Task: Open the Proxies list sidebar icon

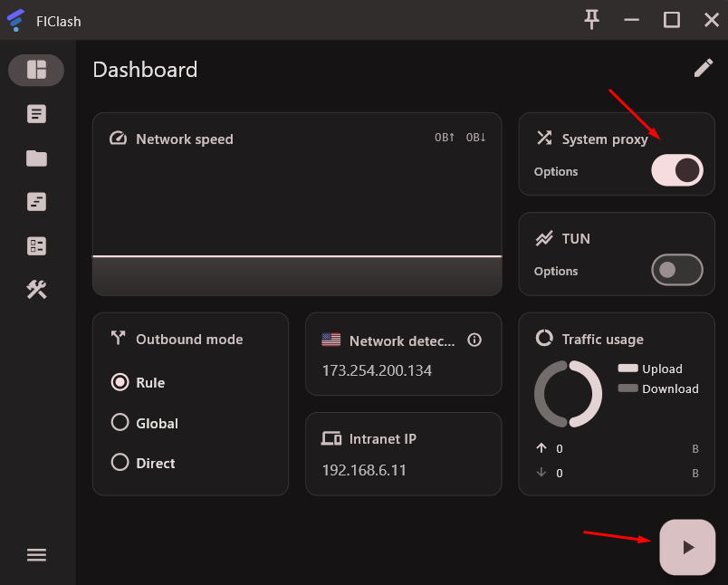Action: tap(36, 114)
